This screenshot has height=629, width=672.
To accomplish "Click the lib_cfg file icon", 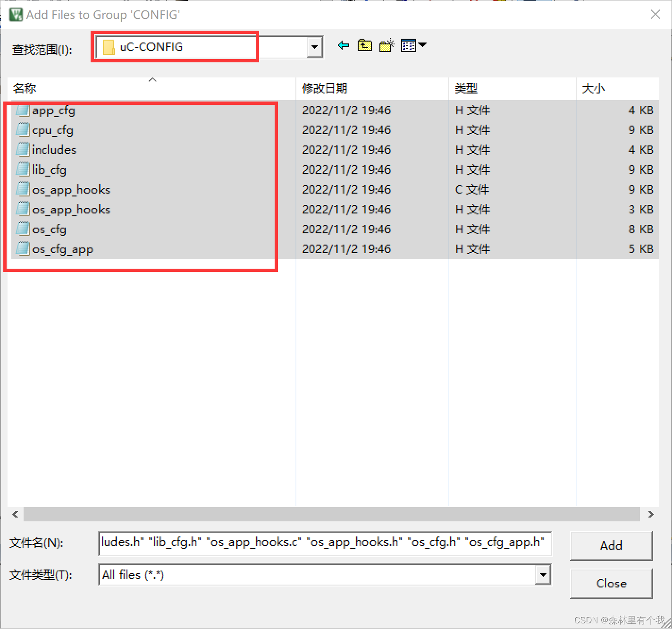I will (23, 170).
